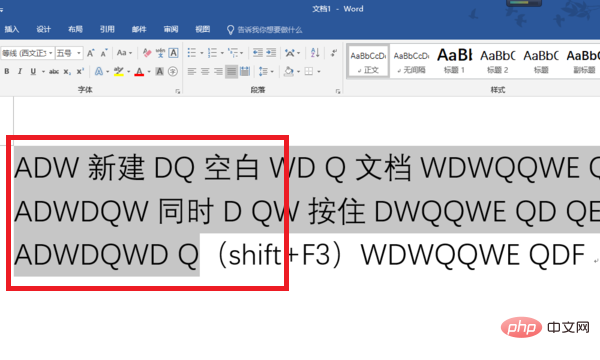Open the phonetic guide (pinyin) tool
Screen dimensions: 600x360
(x=160, y=53)
